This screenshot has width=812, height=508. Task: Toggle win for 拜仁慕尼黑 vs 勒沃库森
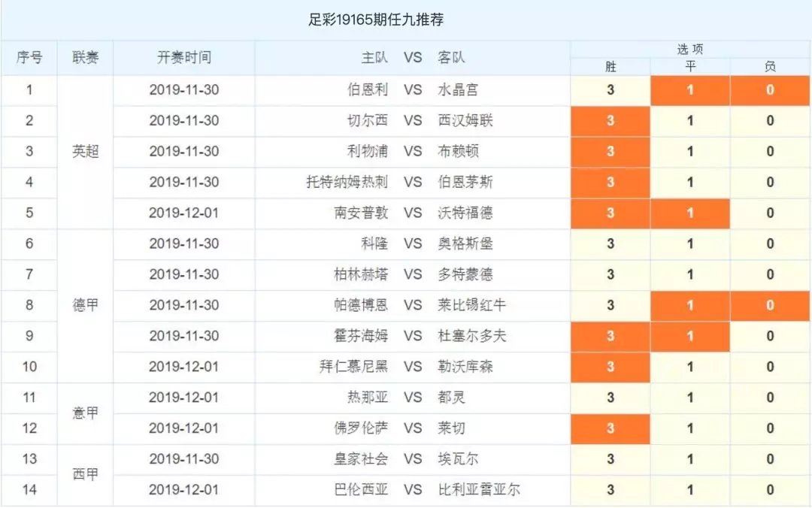click(x=611, y=367)
